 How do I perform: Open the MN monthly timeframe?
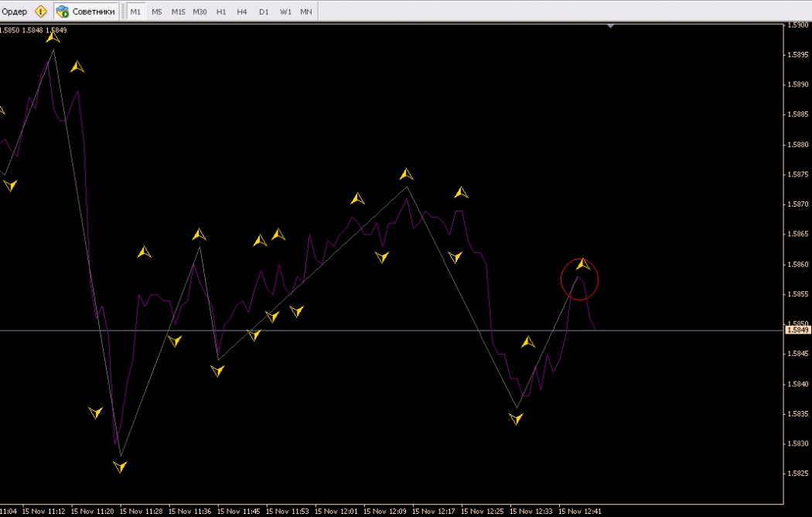point(306,12)
